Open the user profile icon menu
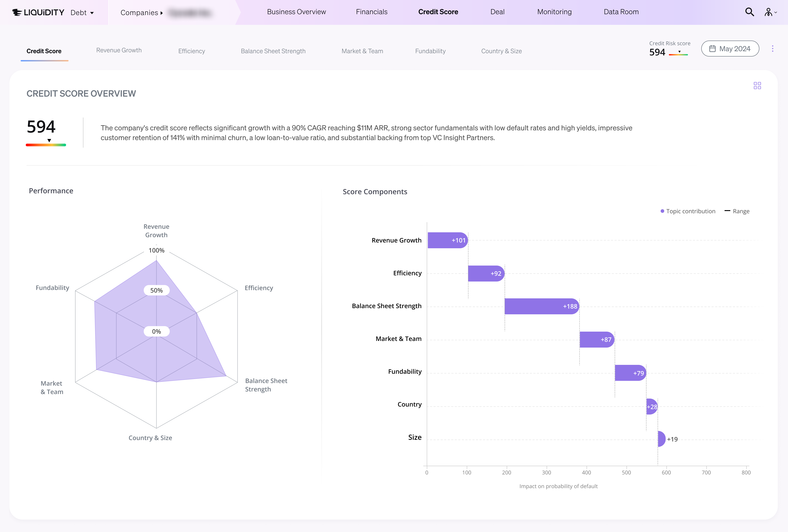This screenshot has height=532, width=788. pyautogui.click(x=768, y=13)
